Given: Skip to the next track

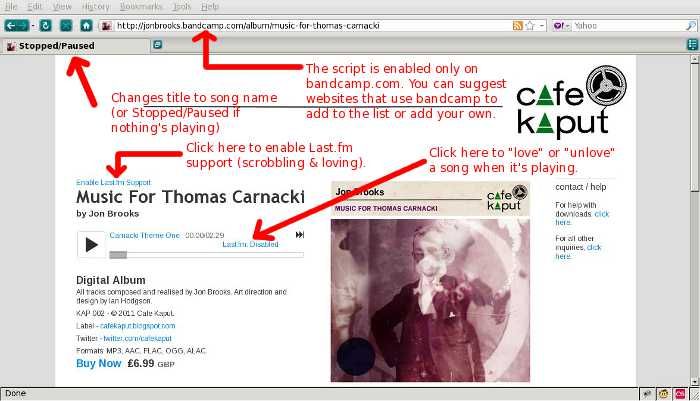Looking at the screenshot, I should [x=300, y=235].
